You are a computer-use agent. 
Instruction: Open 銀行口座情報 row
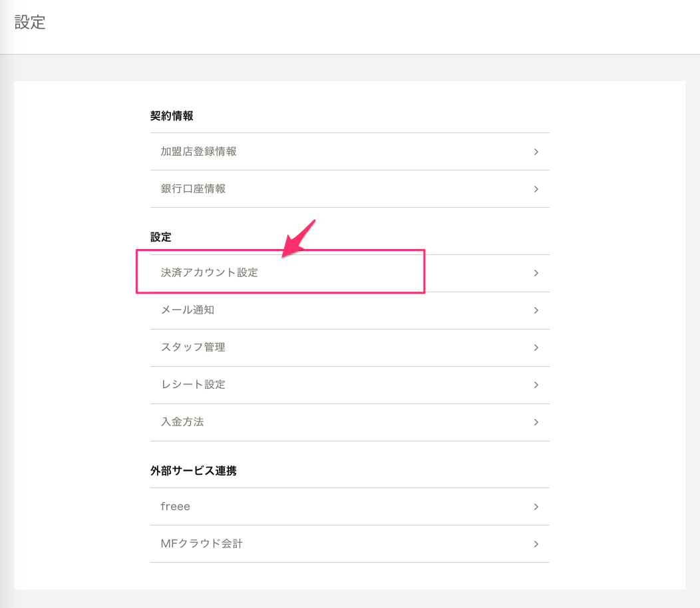click(349, 189)
